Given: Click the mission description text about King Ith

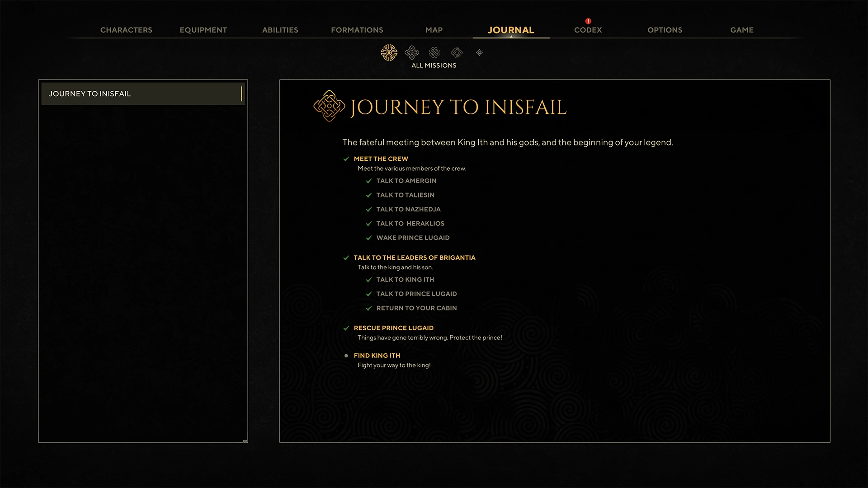Looking at the screenshot, I should pyautogui.click(x=507, y=142).
